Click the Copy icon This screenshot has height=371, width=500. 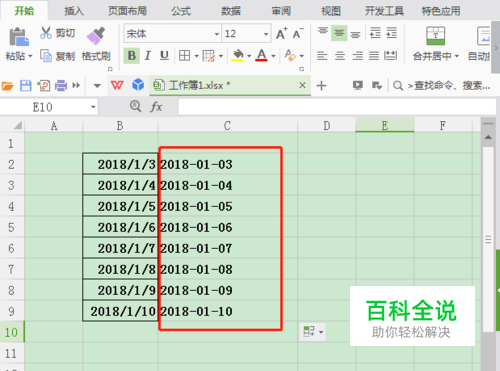(46, 56)
